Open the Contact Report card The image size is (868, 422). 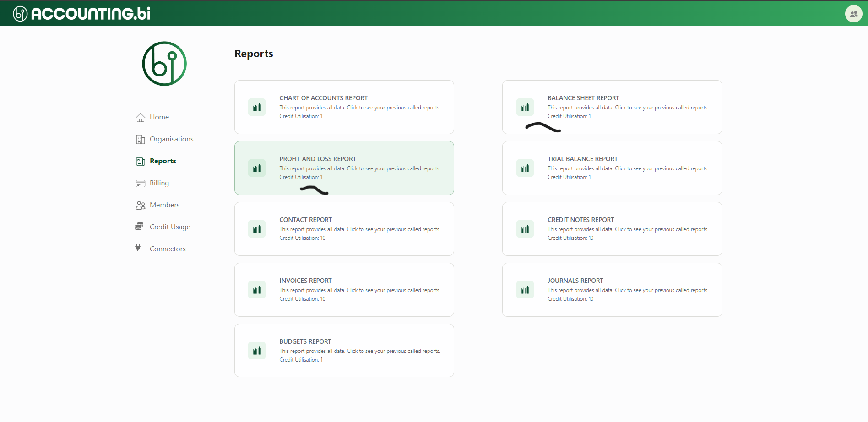coord(344,228)
